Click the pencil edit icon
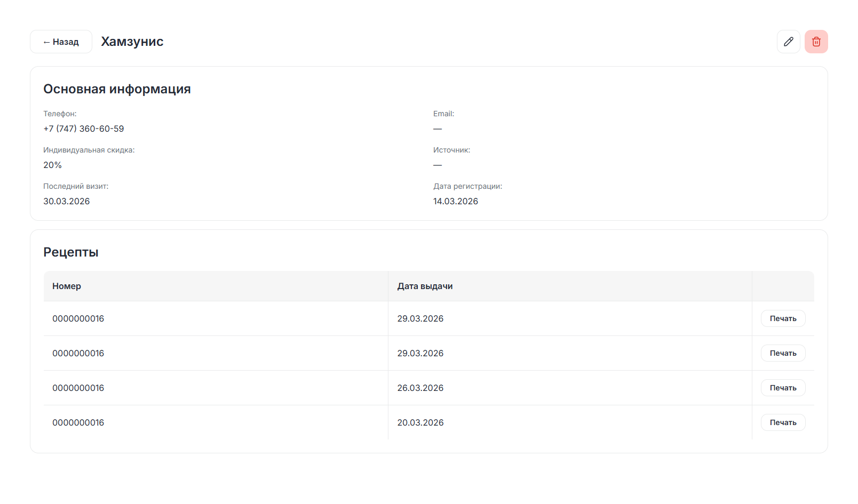 coord(788,42)
